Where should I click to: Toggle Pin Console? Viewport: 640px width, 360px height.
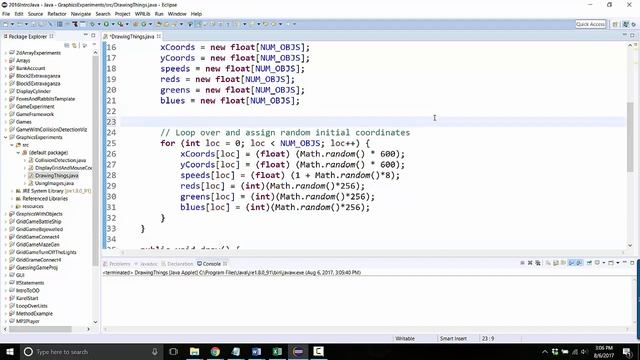click(589, 263)
